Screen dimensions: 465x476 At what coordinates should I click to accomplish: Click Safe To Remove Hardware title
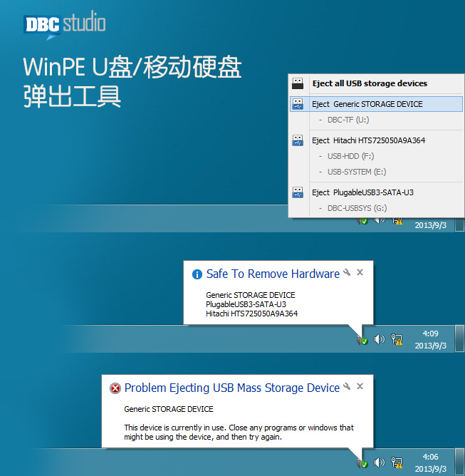point(273,274)
